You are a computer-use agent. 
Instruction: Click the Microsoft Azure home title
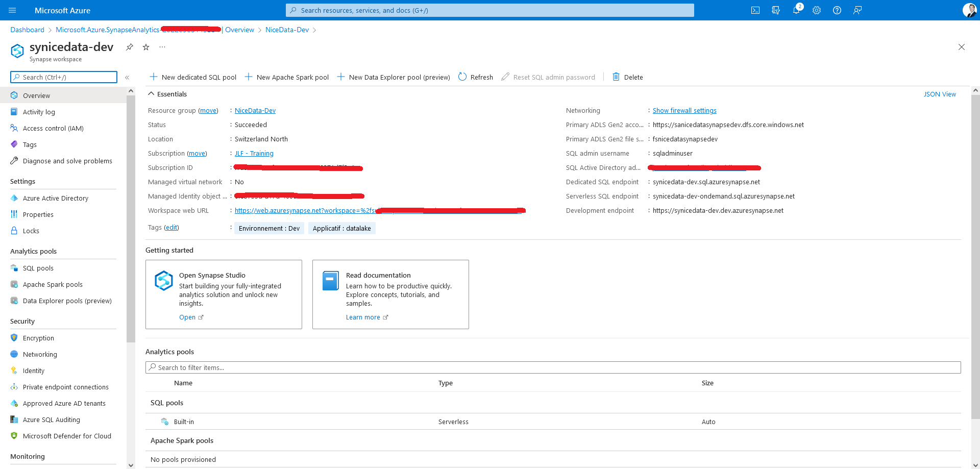point(62,10)
